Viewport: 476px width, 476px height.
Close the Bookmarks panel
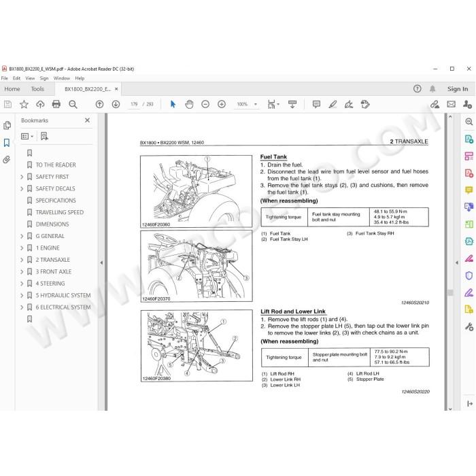pos(88,120)
